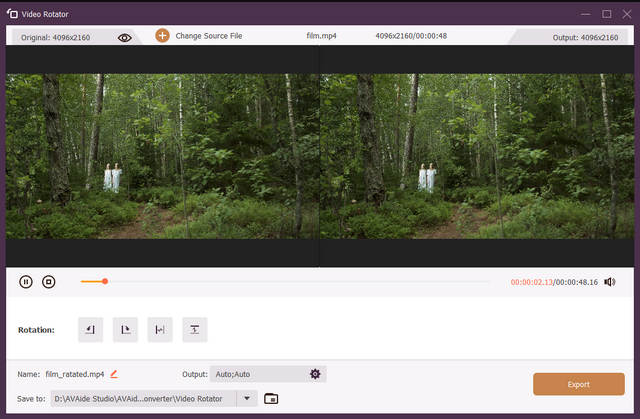This screenshot has width=640, height=419.
Task: Export the rotated video
Action: tap(579, 384)
